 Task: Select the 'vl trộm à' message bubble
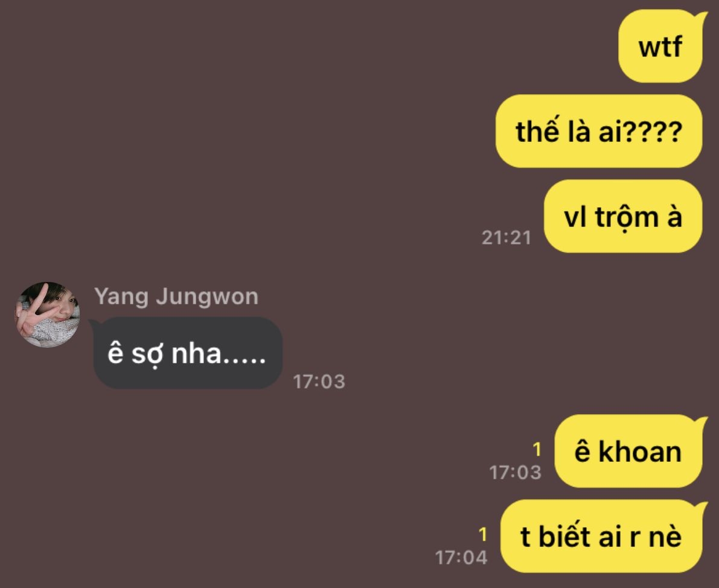click(x=623, y=216)
